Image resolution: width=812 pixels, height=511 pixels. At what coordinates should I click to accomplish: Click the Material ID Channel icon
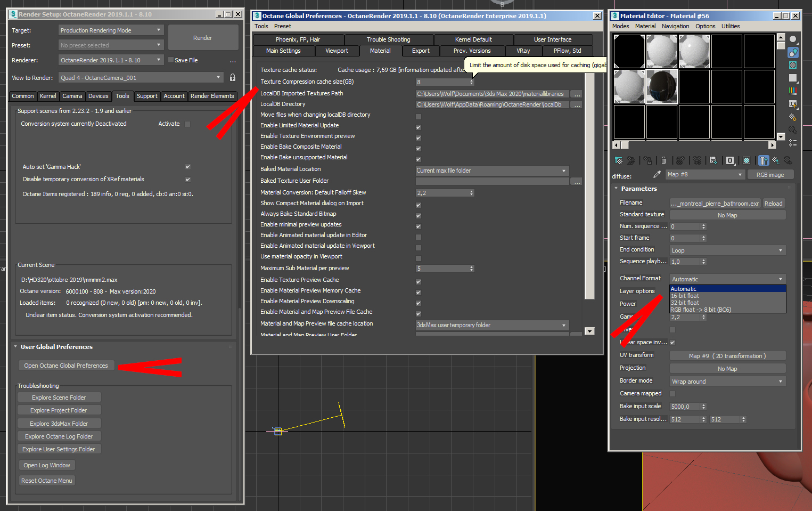(x=730, y=160)
